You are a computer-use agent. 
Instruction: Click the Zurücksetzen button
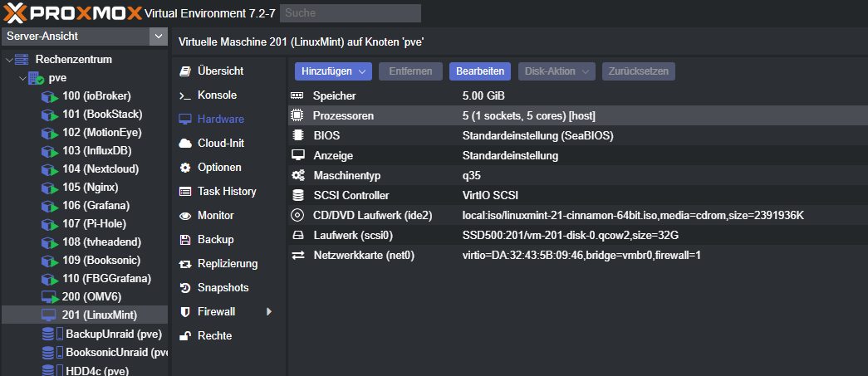[x=638, y=71]
